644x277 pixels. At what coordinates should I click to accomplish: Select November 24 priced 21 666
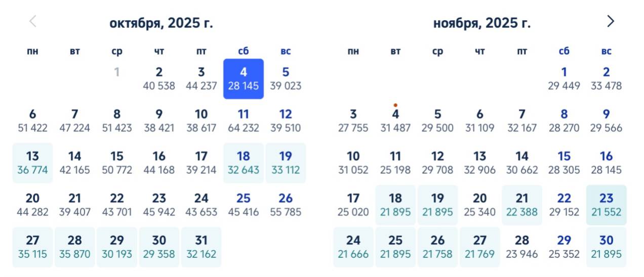click(x=353, y=247)
